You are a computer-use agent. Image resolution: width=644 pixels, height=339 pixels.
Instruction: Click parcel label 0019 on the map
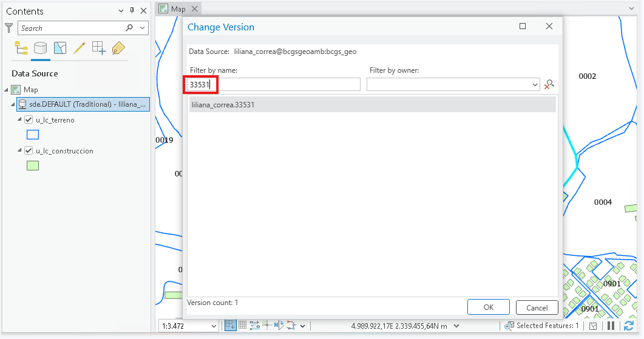(x=164, y=140)
